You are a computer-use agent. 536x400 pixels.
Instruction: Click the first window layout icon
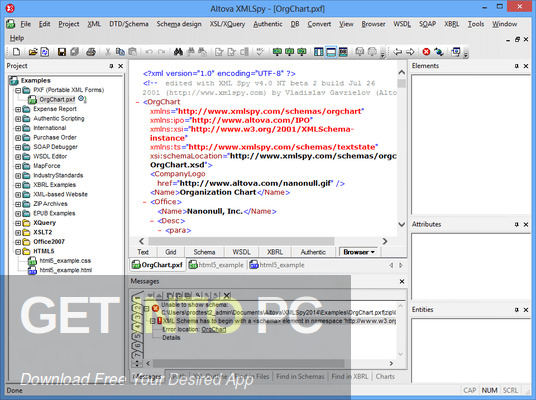pyautogui.click(x=319, y=52)
